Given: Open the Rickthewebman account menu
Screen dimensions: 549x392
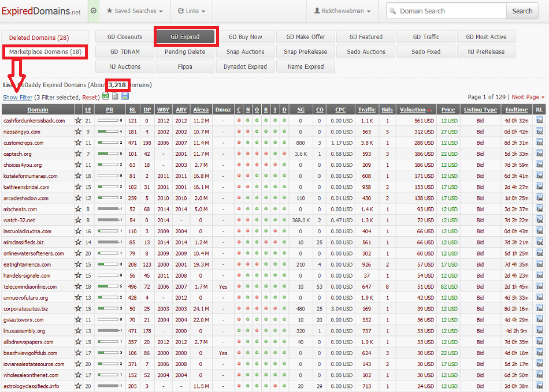Looking at the screenshot, I should click(342, 11).
